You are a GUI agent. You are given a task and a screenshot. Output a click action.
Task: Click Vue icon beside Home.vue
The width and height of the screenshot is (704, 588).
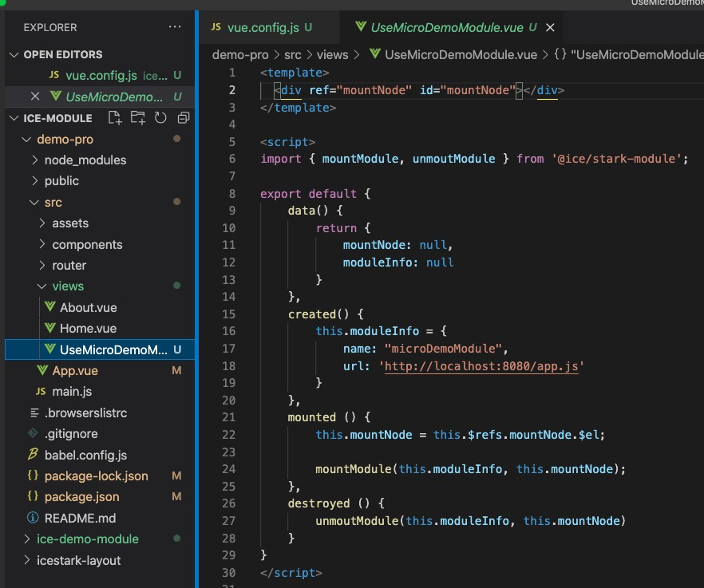50,328
